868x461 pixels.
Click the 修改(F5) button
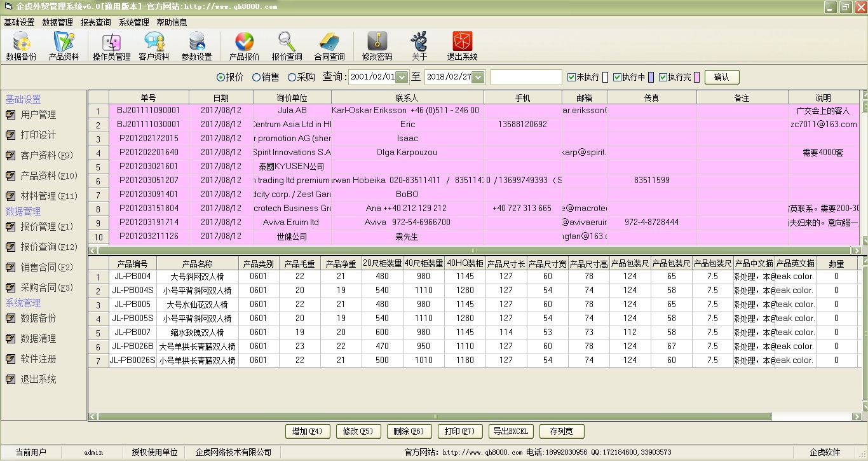(x=358, y=431)
